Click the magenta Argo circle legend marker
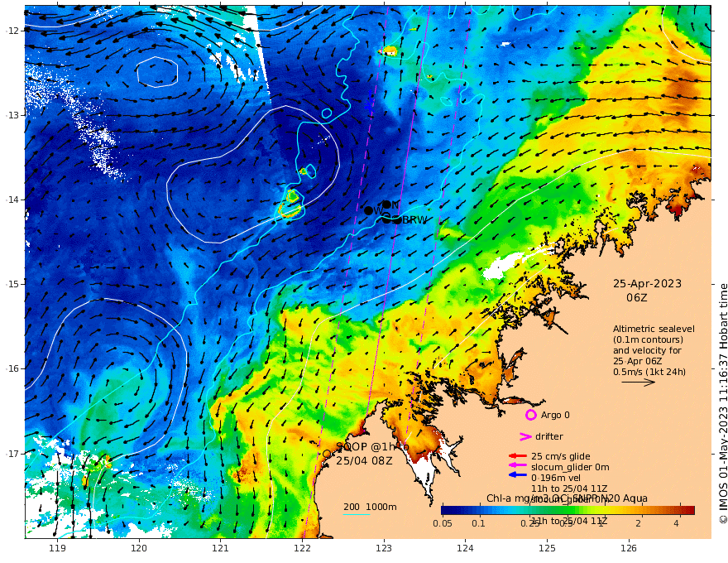The height and width of the screenshot is (563, 728). point(530,415)
